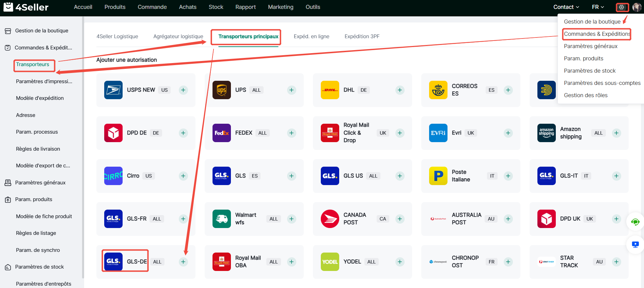The image size is (644, 288).
Task: Add CHRONOPOST FR carrier authorization
Action: (x=508, y=262)
